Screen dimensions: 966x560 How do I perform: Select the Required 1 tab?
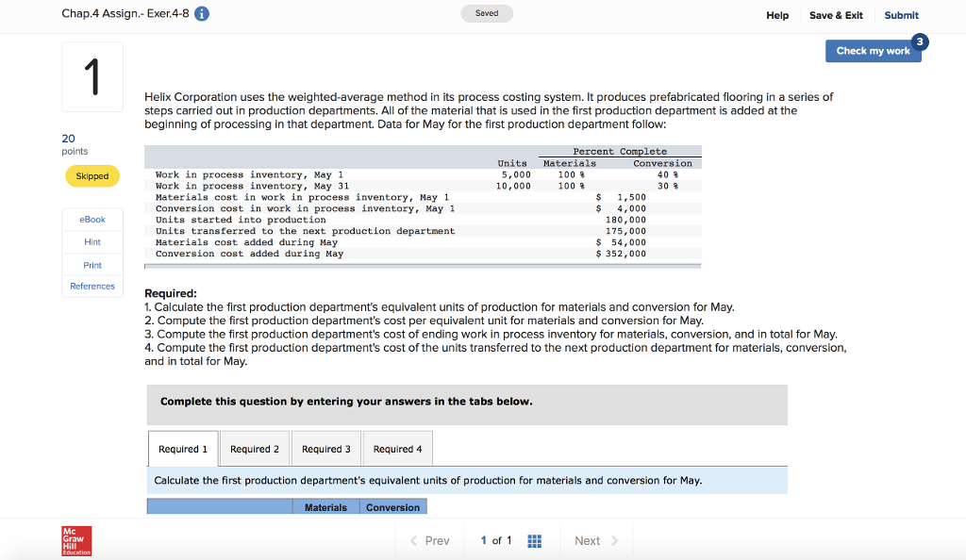[x=182, y=449]
